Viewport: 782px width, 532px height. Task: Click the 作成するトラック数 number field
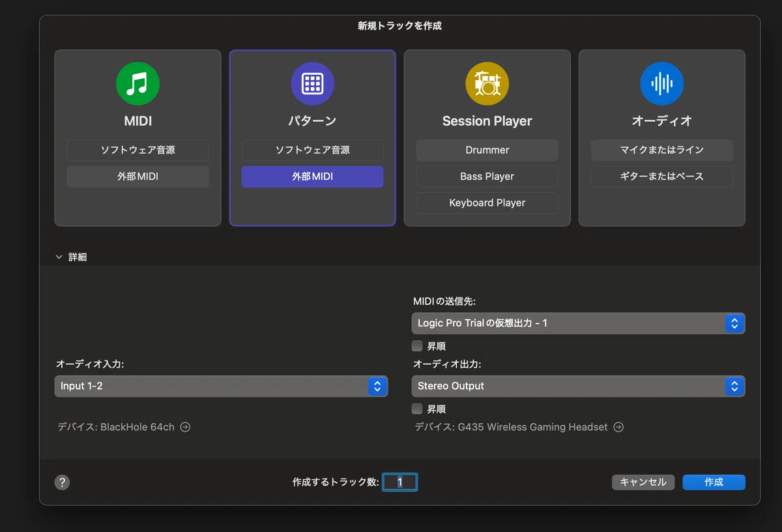click(400, 482)
